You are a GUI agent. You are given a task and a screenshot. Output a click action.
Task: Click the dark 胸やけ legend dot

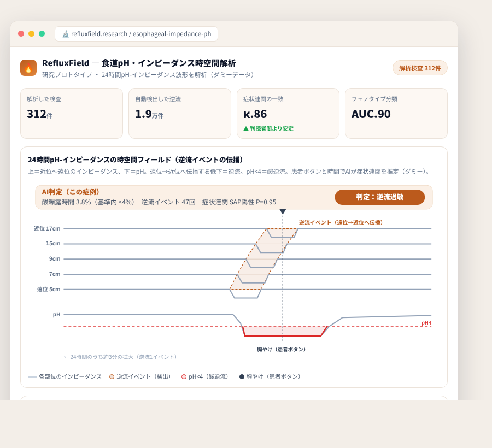tap(242, 377)
